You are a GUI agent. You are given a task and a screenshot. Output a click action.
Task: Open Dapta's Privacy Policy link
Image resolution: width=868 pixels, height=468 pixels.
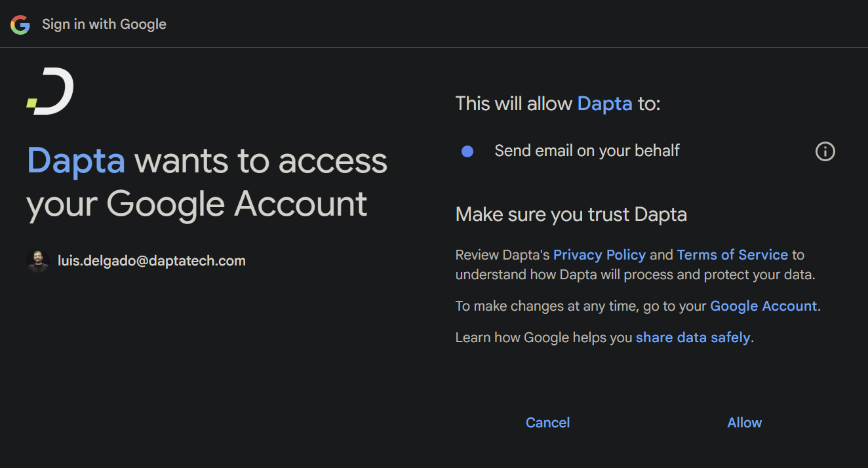(599, 255)
